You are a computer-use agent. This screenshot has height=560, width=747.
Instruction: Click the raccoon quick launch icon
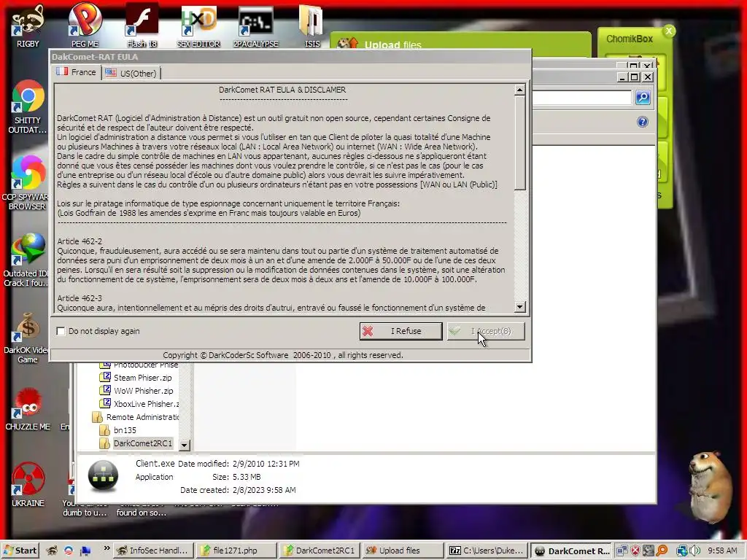pyautogui.click(x=52, y=551)
